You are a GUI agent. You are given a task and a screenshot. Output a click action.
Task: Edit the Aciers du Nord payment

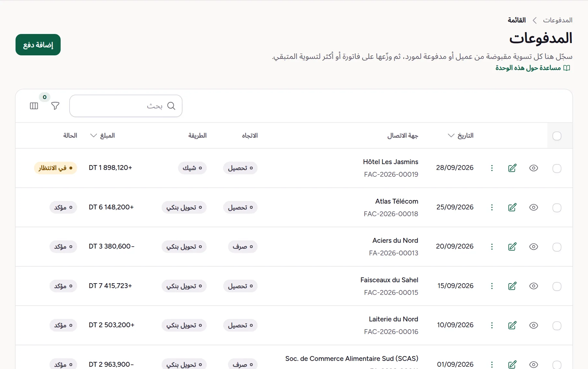pos(512,247)
